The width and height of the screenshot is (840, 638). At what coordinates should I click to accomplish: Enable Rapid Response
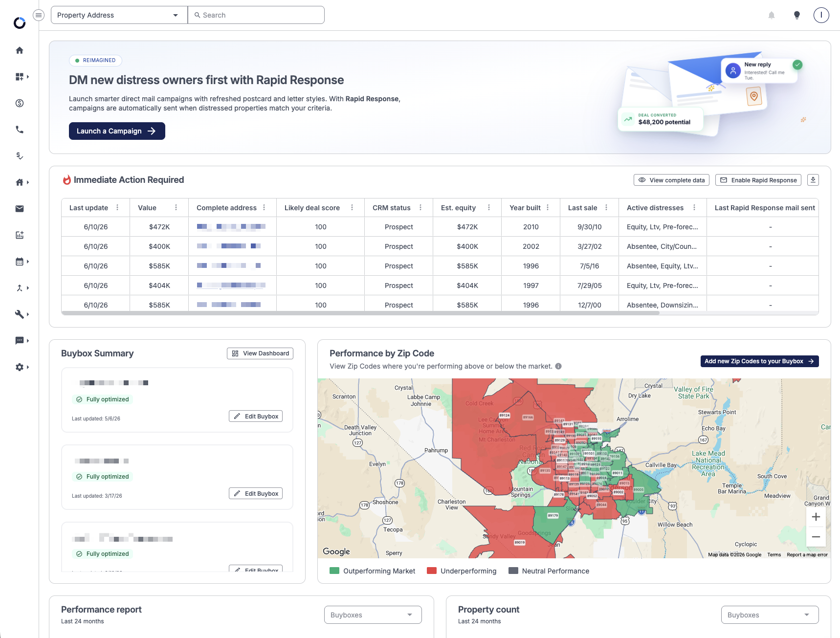[758, 180]
